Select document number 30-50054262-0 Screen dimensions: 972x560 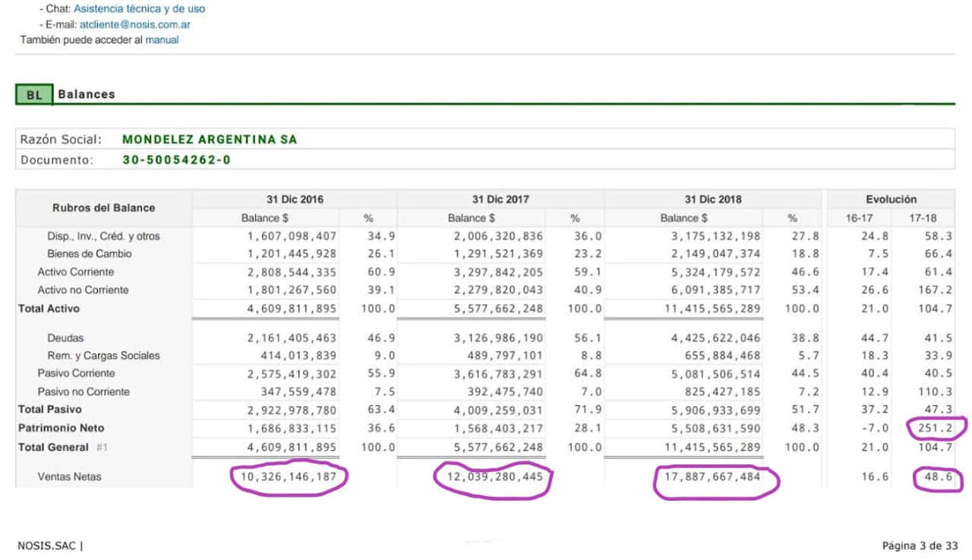pos(176,160)
